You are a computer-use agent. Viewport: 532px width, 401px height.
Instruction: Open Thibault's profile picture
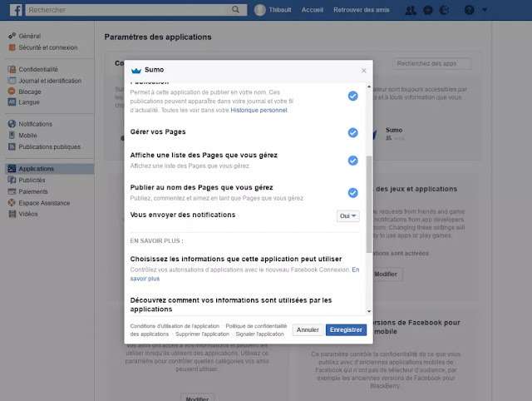pos(260,10)
